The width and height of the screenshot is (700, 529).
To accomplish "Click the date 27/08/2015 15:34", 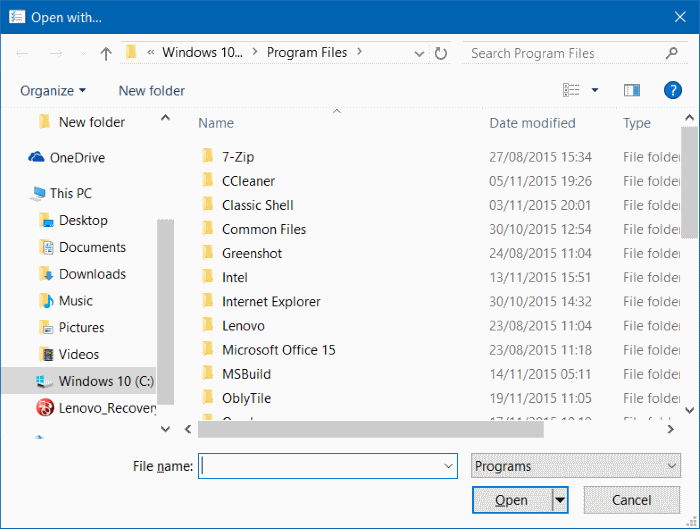I will (x=540, y=157).
